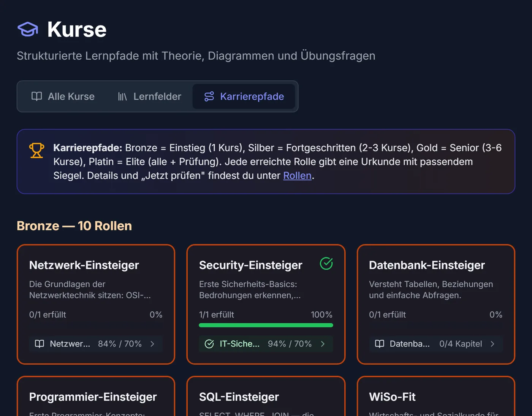Click the Bronze — 10 Rollen heading
The image size is (532, 416).
tap(74, 226)
